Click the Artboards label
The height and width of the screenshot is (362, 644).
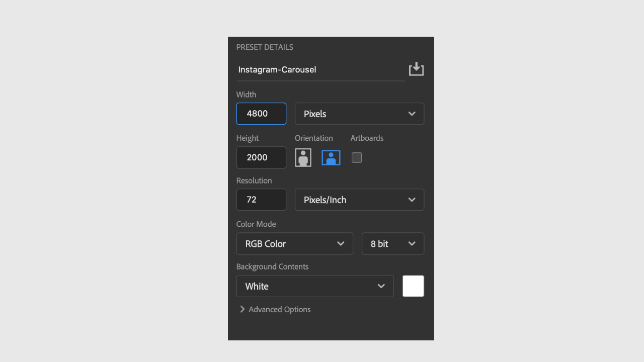pos(367,138)
